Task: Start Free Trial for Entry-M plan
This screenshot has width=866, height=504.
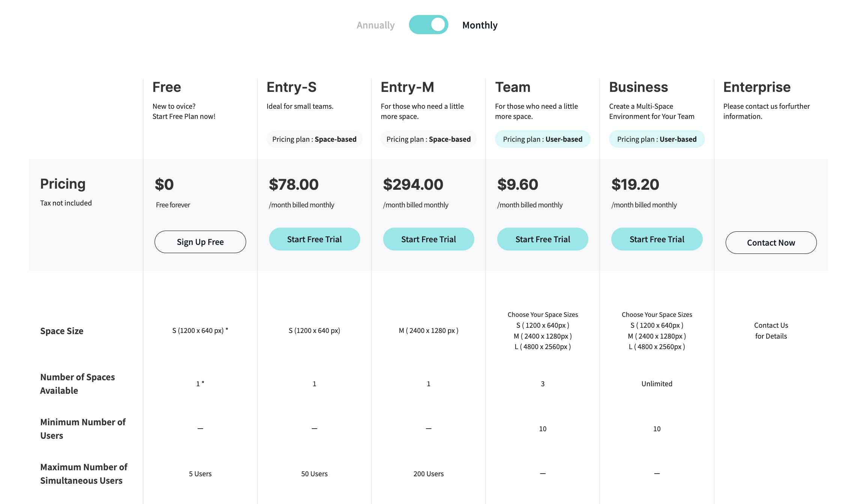Action: (428, 239)
